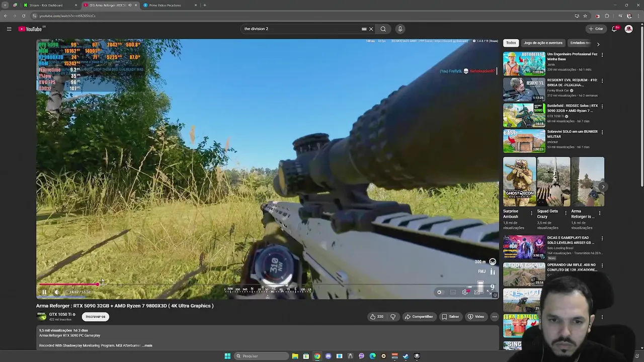The height and width of the screenshot is (362, 644).
Task: Like the video with thumbs up
Action: point(377,317)
